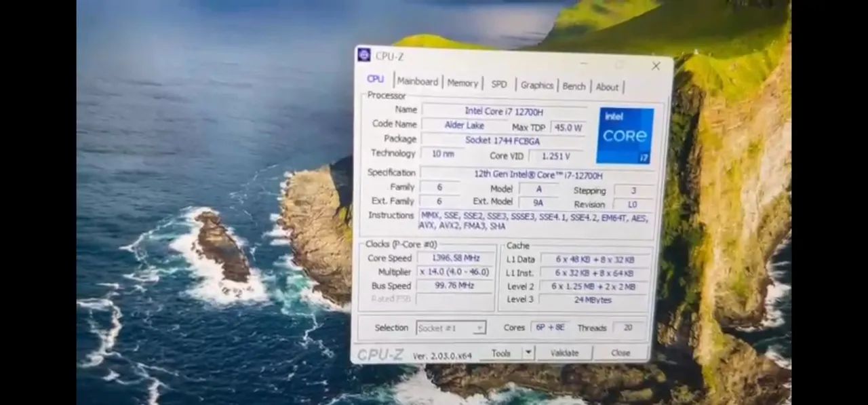The image size is (868, 405).
Task: Click the Multiplier value x 14.0
Action: pos(456,272)
